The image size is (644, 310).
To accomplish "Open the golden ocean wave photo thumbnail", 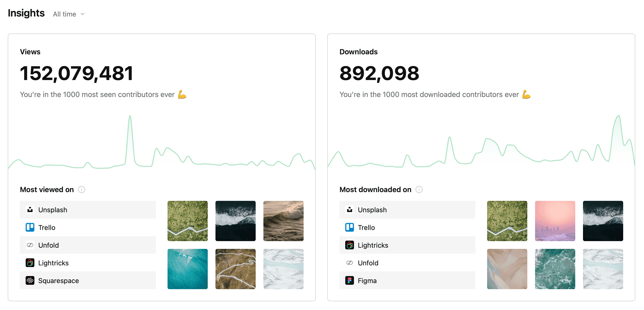I will click(283, 221).
